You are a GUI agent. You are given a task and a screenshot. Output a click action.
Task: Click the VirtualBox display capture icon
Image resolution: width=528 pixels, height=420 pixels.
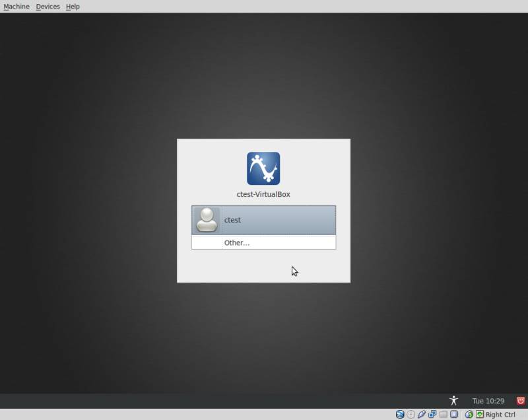click(x=454, y=414)
